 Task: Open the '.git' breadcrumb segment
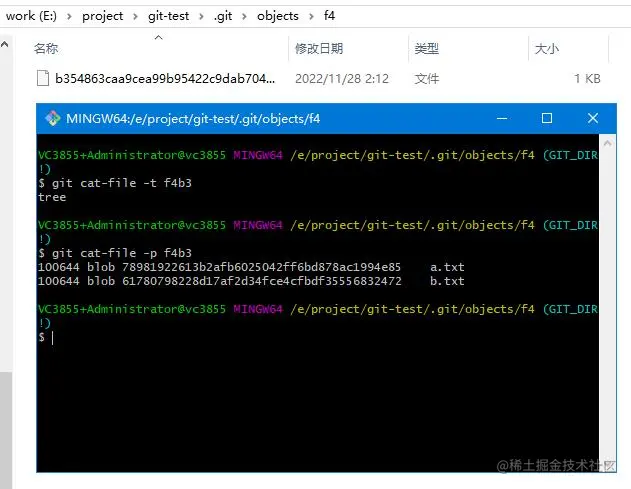coord(223,16)
